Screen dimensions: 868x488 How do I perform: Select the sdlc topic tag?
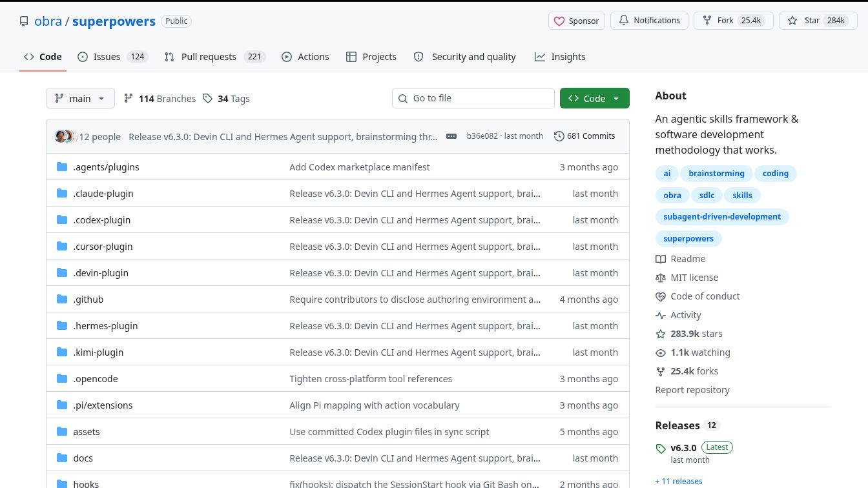click(x=707, y=196)
